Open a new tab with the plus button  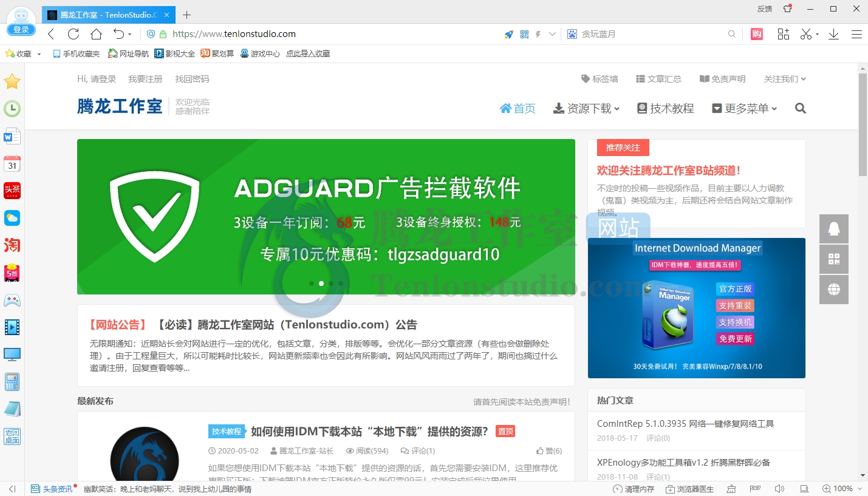[x=186, y=15]
